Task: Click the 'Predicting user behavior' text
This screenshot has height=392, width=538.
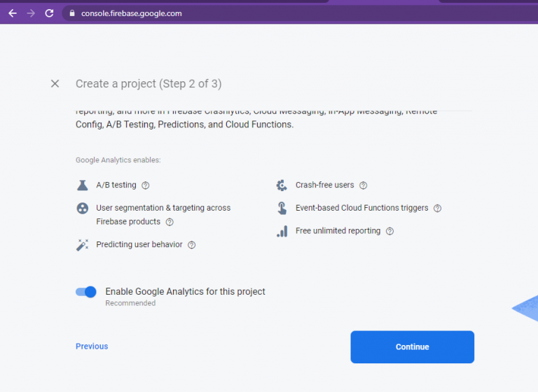Action: point(139,244)
